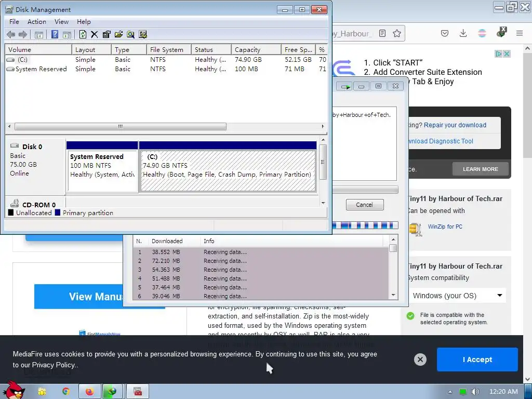Select connection row 5 with 37.464 MB

pyautogui.click(x=261, y=287)
